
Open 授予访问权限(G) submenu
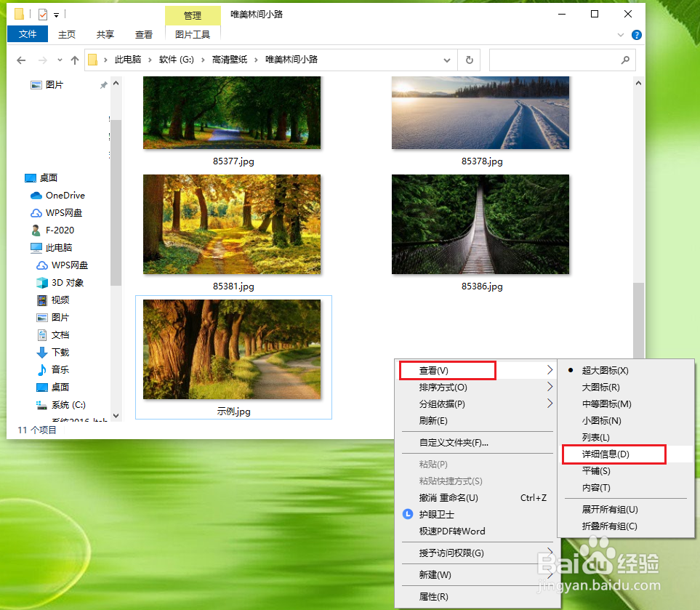click(478, 553)
